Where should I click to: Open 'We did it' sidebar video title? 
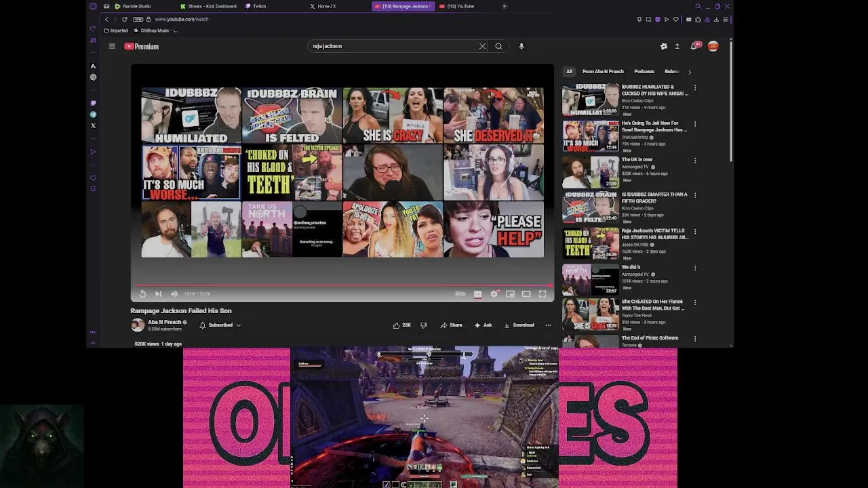(x=631, y=267)
